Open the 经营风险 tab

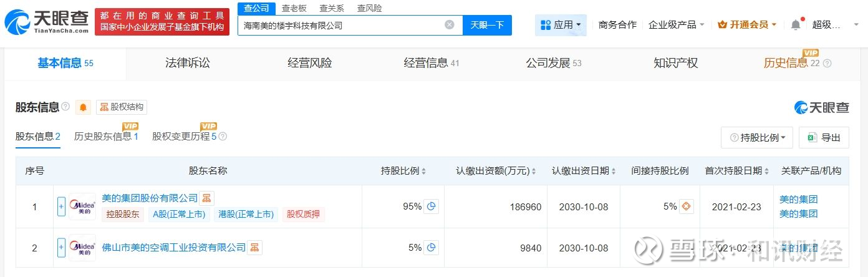[310, 63]
